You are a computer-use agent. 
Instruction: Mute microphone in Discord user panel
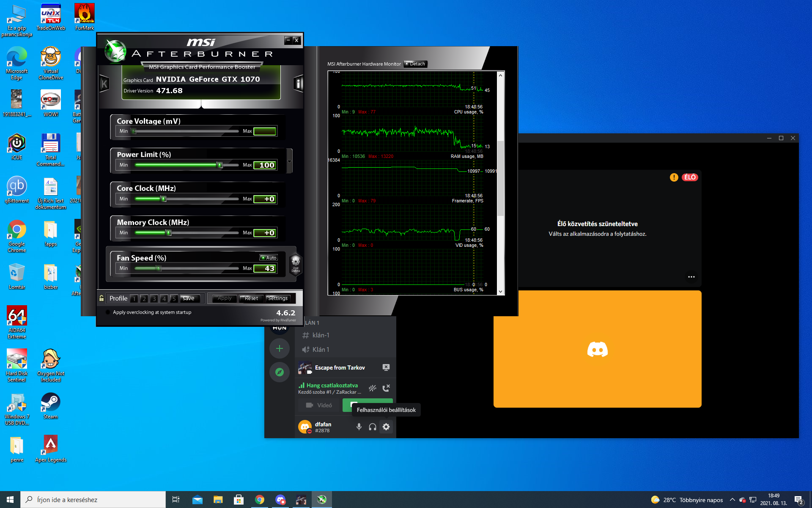click(359, 427)
